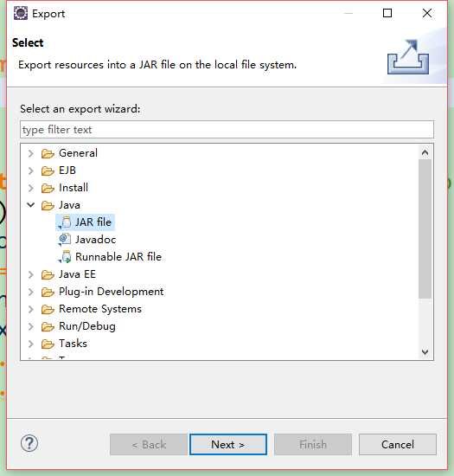454x476 pixels.
Task: Select the Javadoc wizard icon
Action: coord(65,240)
